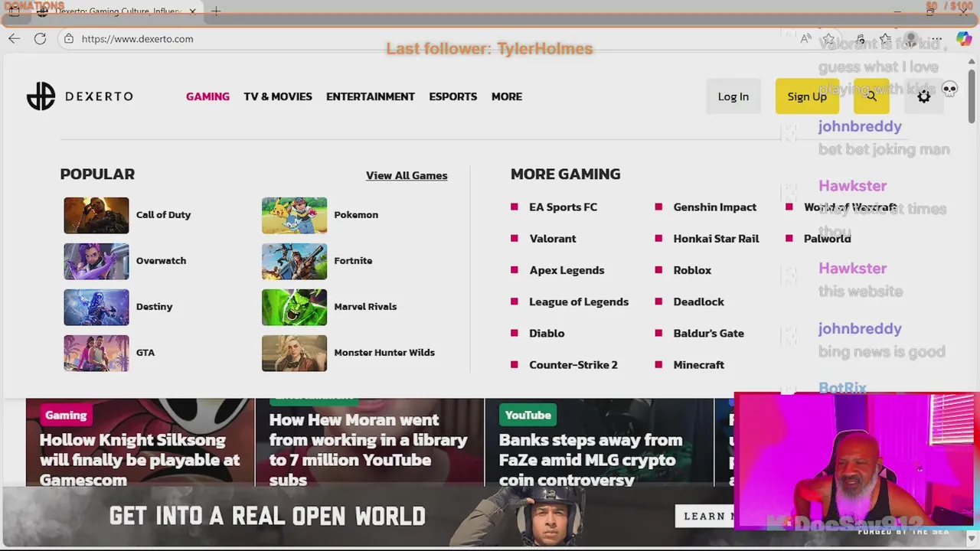Open the Roblox link
Image resolution: width=980 pixels, height=551 pixels.
coord(692,269)
